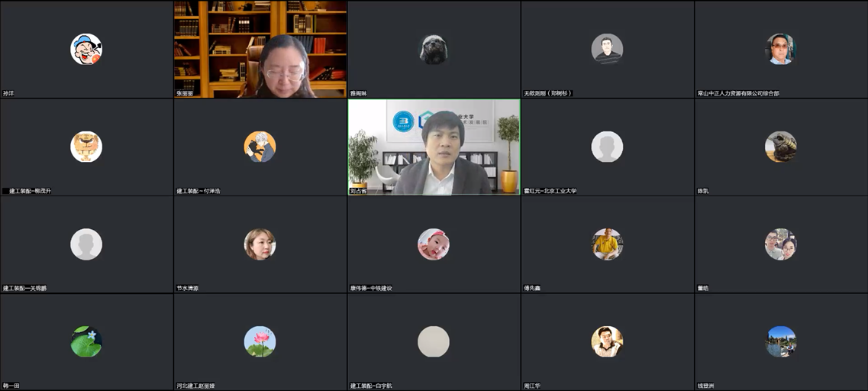Select the anime character avatar of 付泽浩
Viewport: 868px width, 391px height.
260,147
